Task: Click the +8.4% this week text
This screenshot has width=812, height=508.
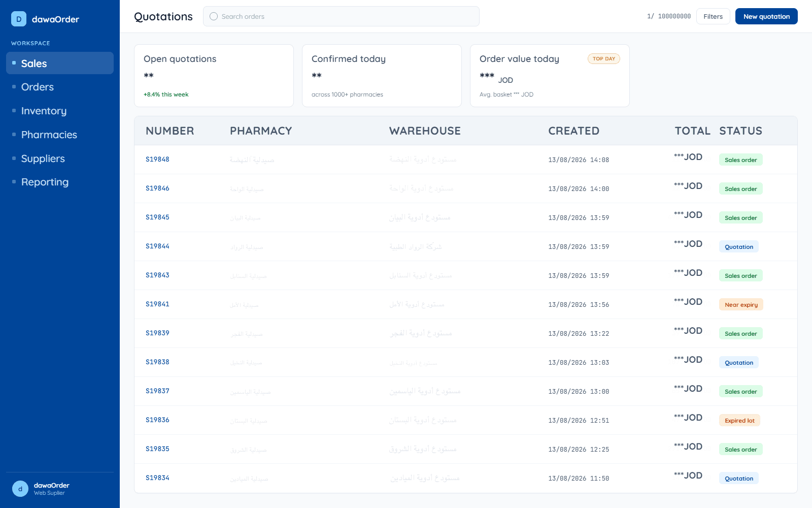Action: point(166,94)
